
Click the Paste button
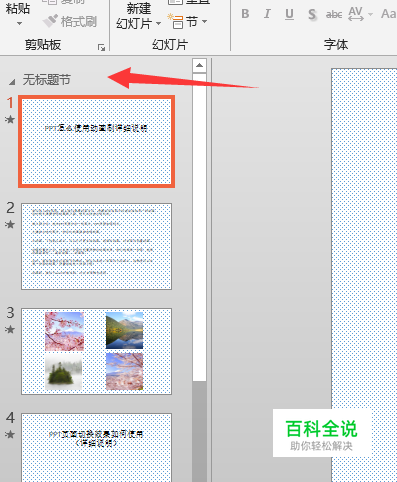point(18,8)
